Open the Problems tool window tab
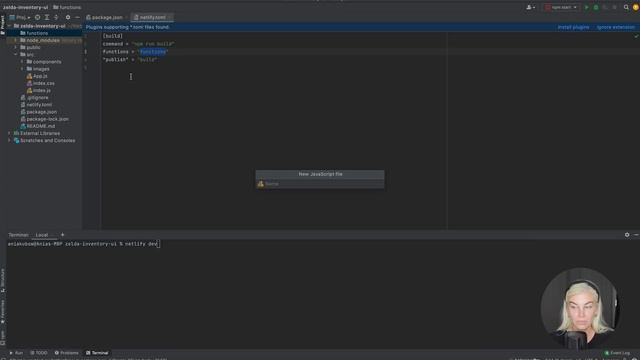 [66, 353]
